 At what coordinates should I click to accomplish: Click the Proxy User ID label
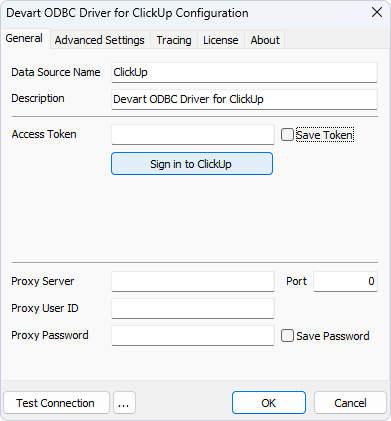[45, 308]
